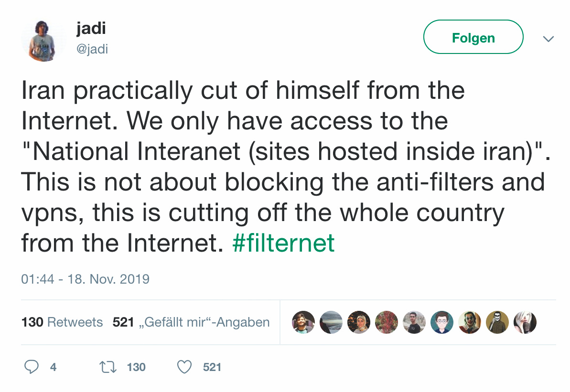Click the reply speech bubble icon
570x392 pixels.
tap(32, 367)
